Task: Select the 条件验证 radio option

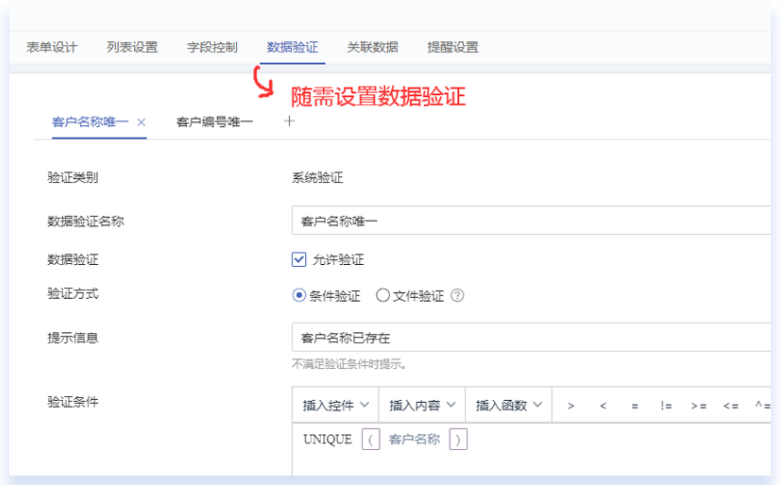Action: 298,296
